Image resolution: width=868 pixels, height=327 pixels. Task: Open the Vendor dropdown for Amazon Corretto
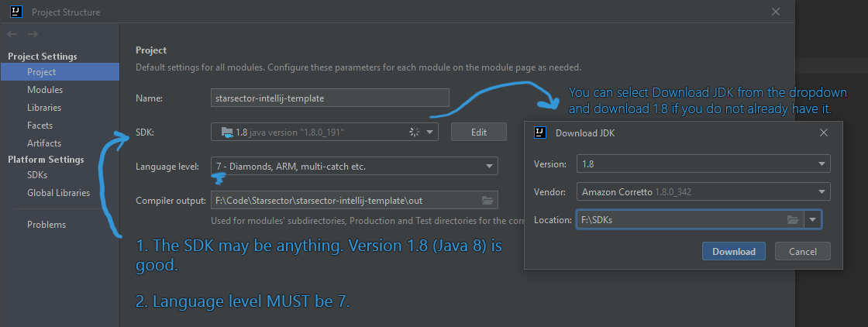821,192
